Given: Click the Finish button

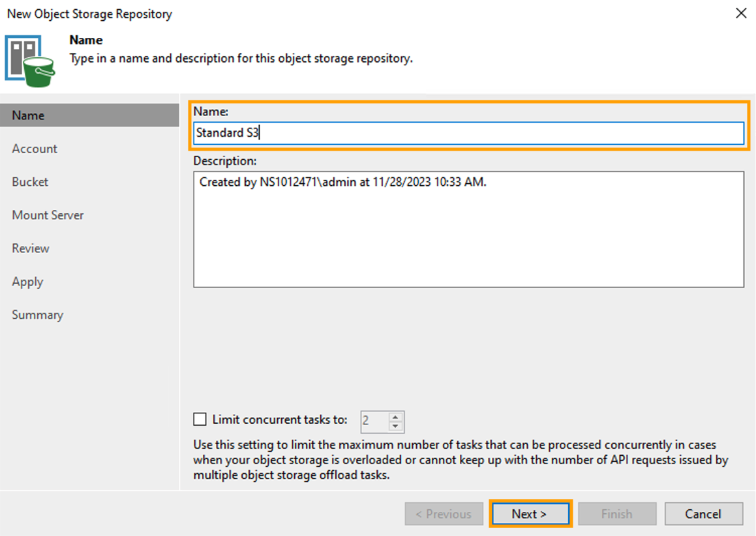Looking at the screenshot, I should click(x=616, y=514).
